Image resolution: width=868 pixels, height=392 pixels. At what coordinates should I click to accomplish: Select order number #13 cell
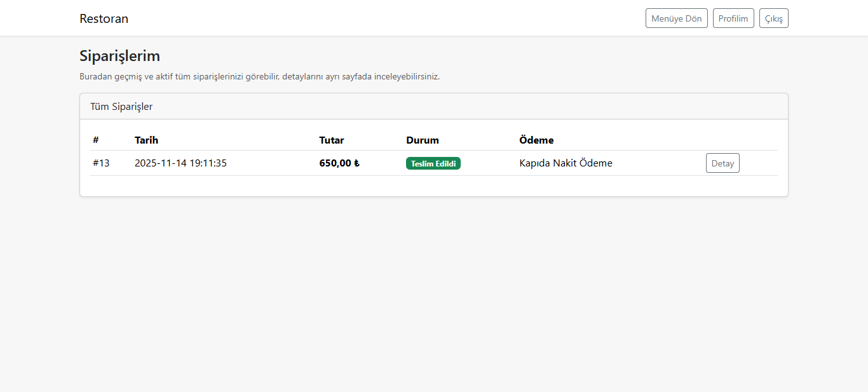click(101, 163)
